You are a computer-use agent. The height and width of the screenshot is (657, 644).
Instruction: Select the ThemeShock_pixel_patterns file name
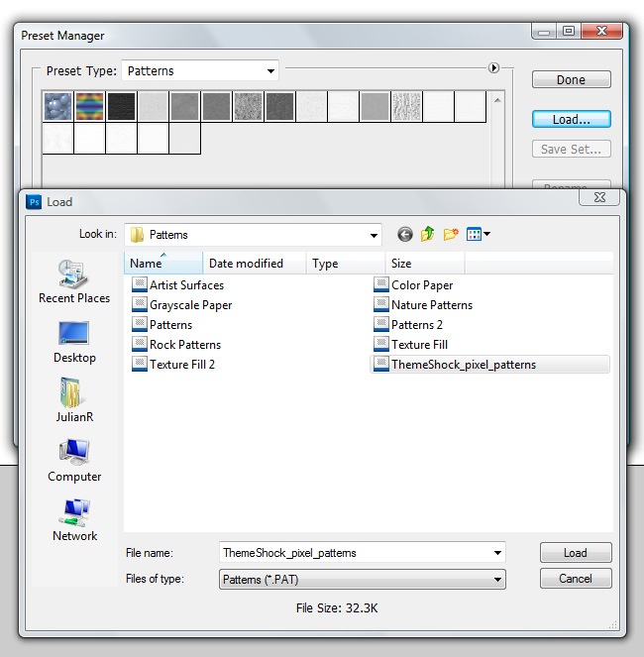pyautogui.click(x=464, y=365)
